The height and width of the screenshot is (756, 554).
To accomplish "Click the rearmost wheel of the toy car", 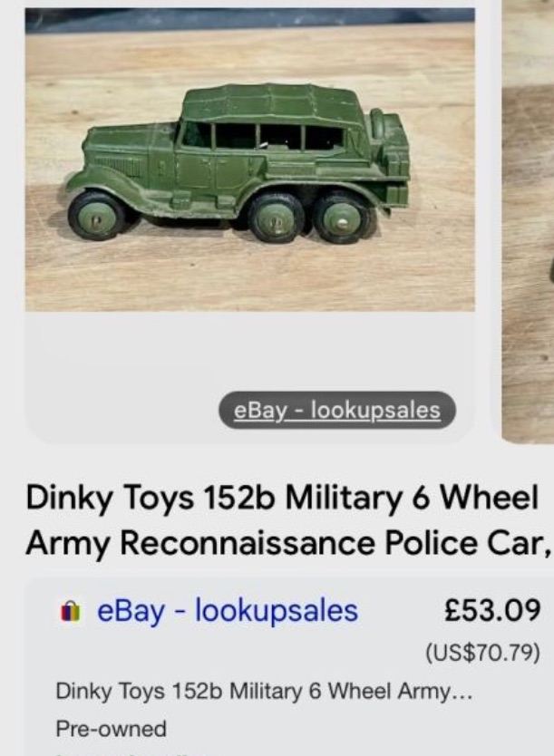I will 342,217.
